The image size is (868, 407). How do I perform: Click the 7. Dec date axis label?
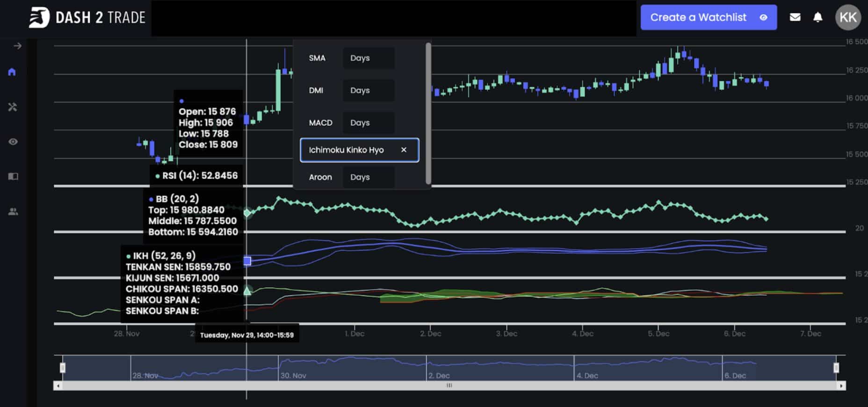810,334
